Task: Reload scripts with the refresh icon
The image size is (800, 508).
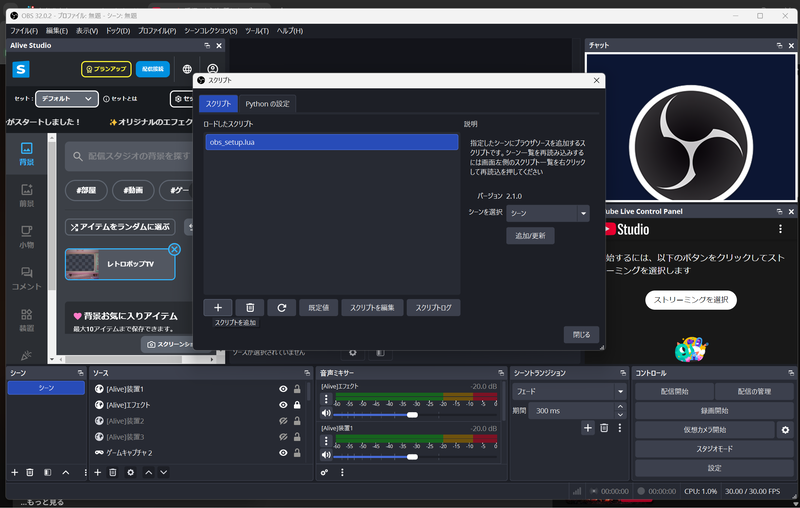Action: point(282,308)
